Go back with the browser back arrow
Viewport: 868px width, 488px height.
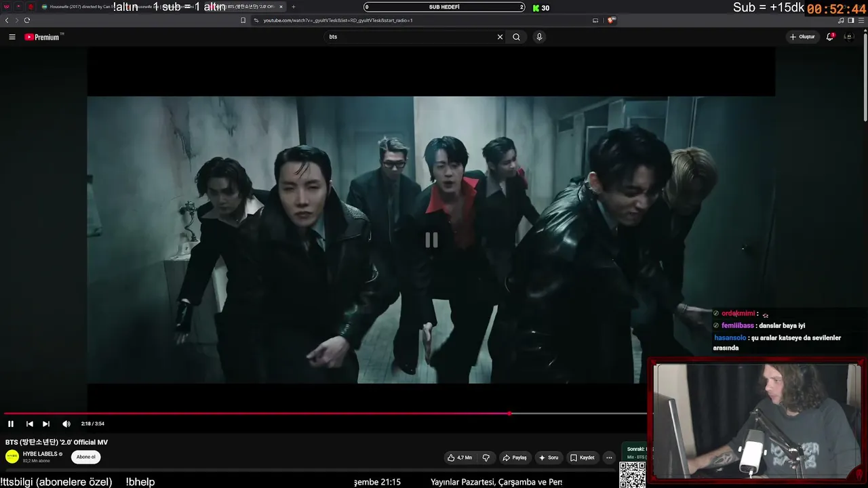(7, 20)
